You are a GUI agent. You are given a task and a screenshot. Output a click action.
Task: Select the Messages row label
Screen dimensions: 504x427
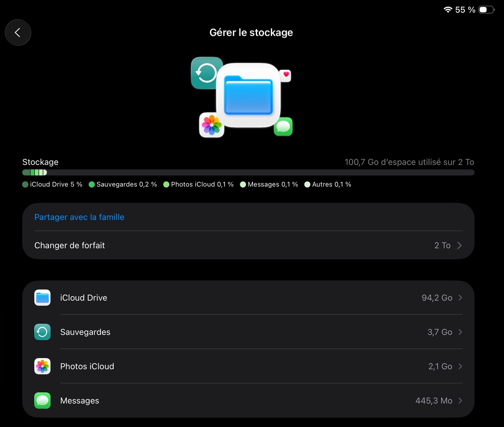pos(80,401)
